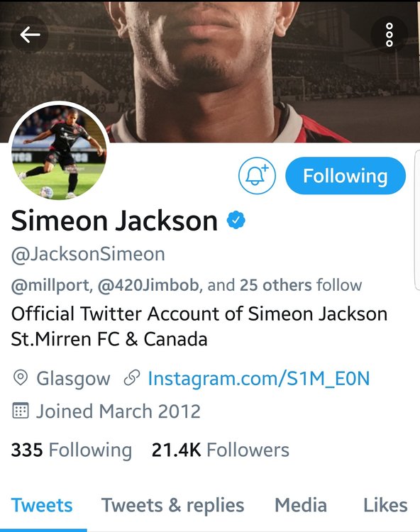
Task: View the 25 others who follow
Action: coord(275,285)
